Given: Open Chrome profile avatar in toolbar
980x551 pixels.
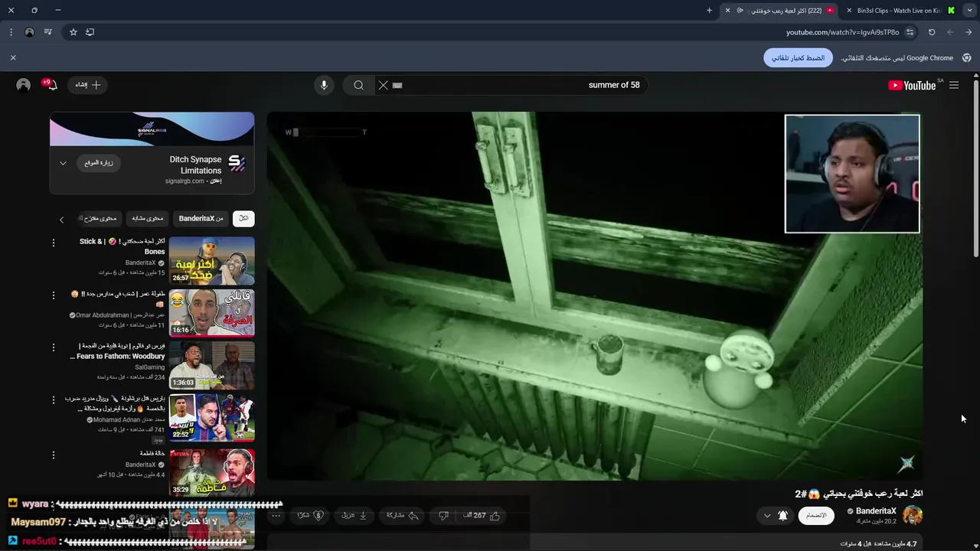Looking at the screenshot, I should pos(29,32).
